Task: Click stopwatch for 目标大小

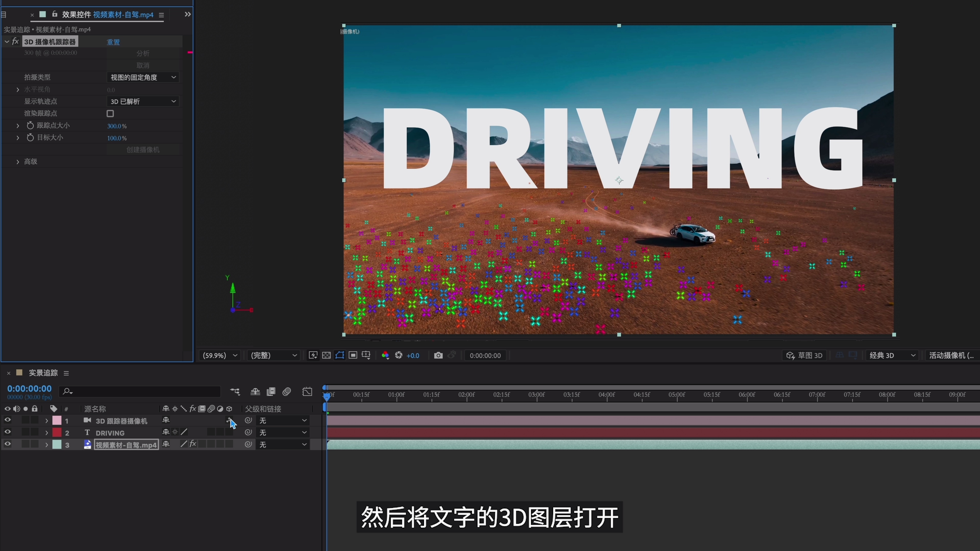Action: coord(30,137)
